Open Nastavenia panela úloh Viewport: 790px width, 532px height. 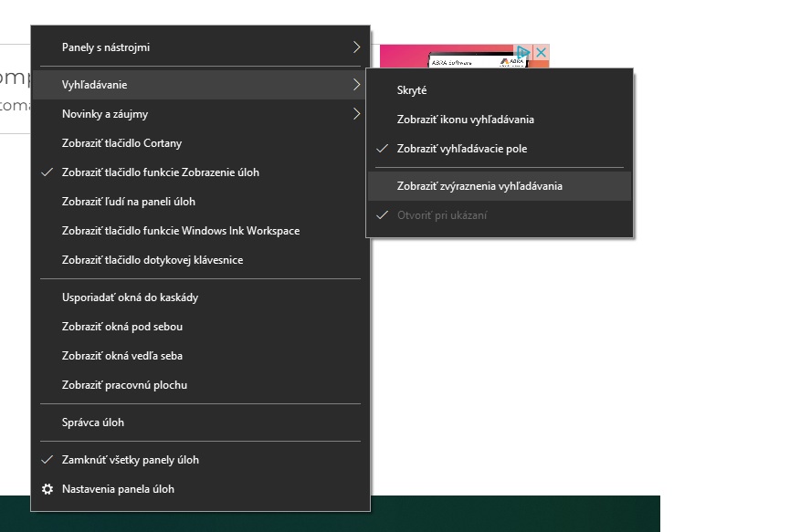tap(201, 489)
